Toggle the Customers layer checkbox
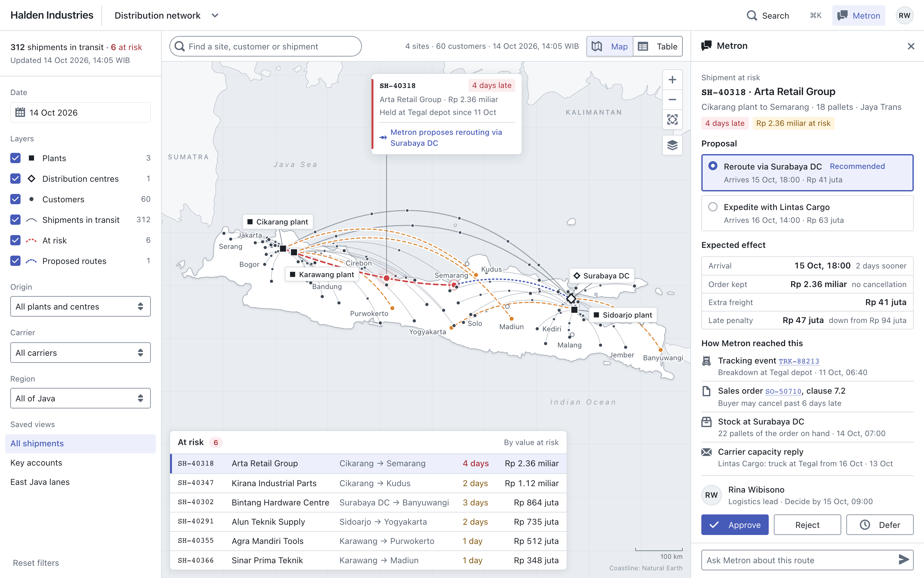Screen dimensions: 924x578 pos(15,199)
